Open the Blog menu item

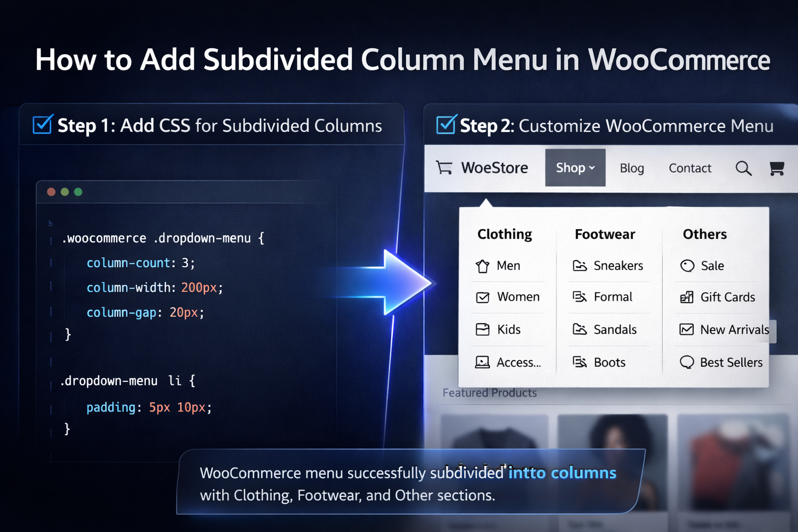coord(632,168)
